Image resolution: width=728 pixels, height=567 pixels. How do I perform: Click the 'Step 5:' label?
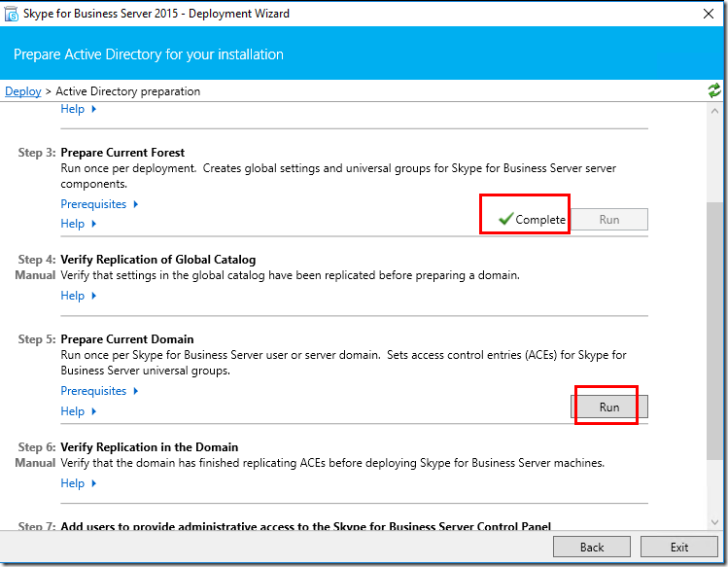pos(37,339)
